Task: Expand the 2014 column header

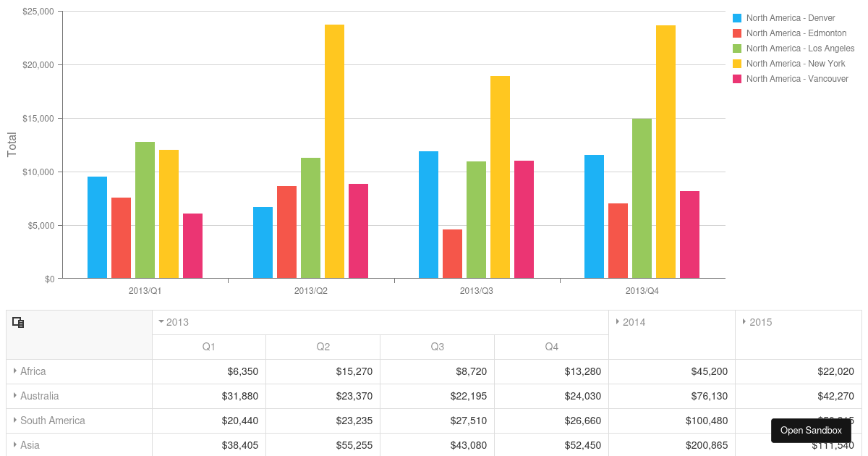Action: point(618,321)
